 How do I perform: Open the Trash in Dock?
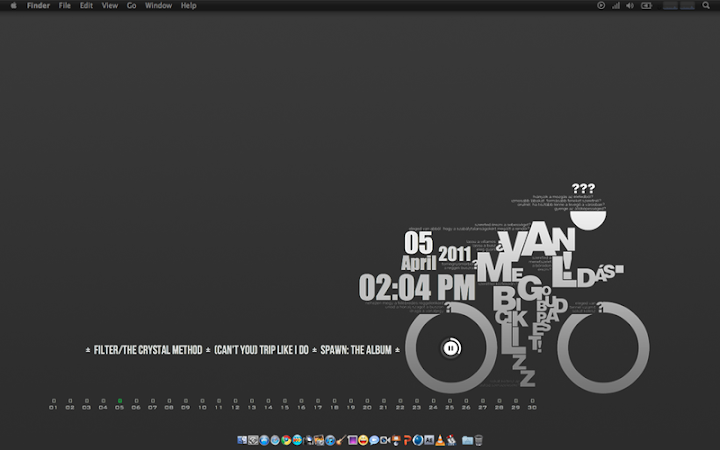click(x=478, y=440)
